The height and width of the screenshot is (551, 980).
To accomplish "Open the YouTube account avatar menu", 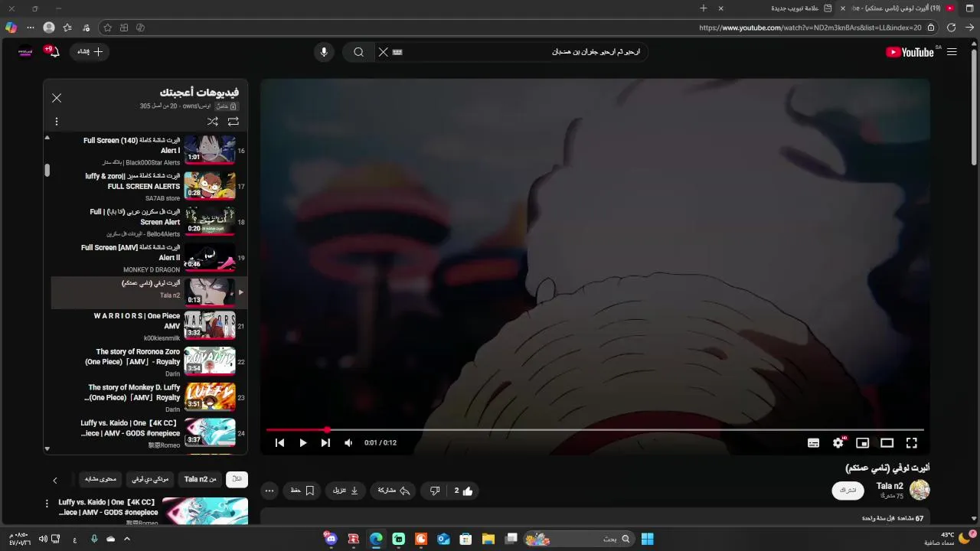I will click(24, 51).
